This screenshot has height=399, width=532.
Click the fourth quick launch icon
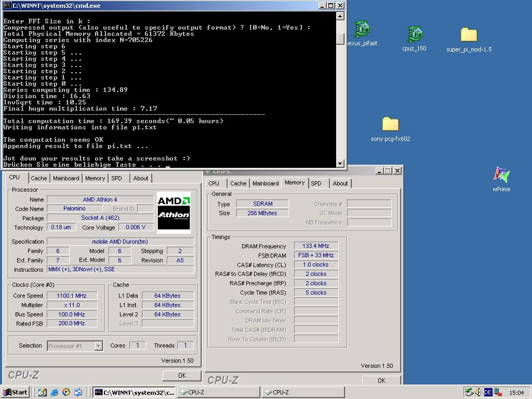tap(78, 393)
